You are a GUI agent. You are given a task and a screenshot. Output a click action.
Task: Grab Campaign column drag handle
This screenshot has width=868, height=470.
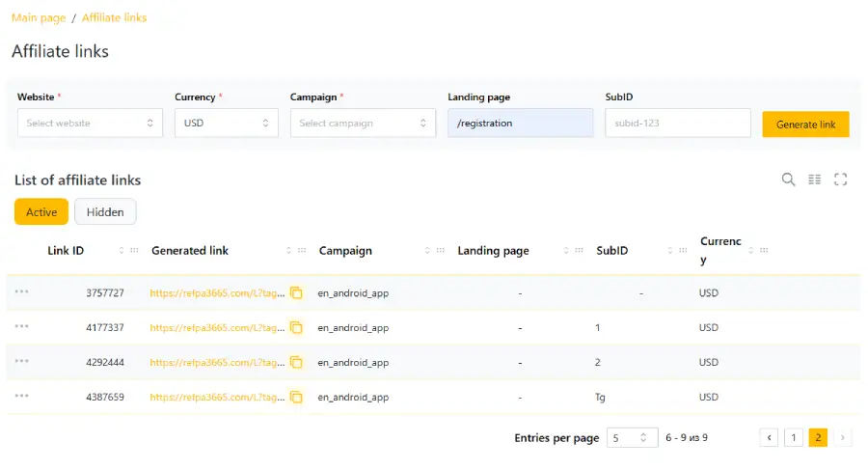pos(440,251)
